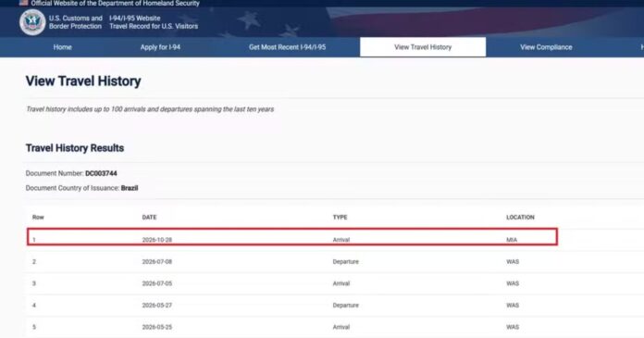644x338 pixels.
Task: Click WAS location in row 5
Action: (x=513, y=327)
